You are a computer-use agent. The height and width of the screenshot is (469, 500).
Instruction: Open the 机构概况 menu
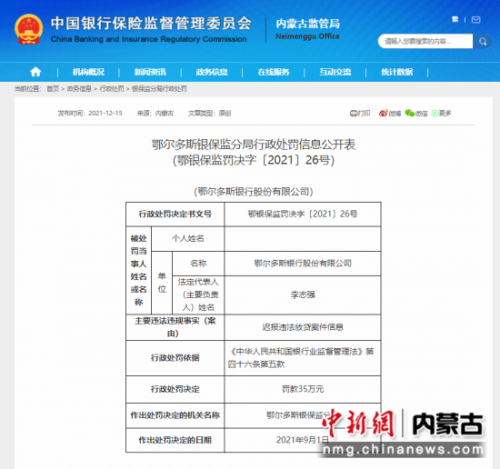point(89,72)
